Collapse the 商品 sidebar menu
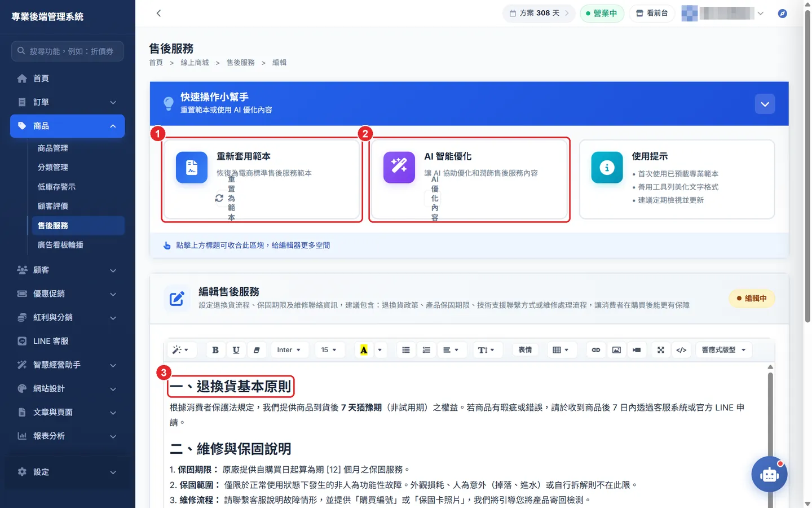This screenshot has height=508, width=812. click(x=67, y=126)
